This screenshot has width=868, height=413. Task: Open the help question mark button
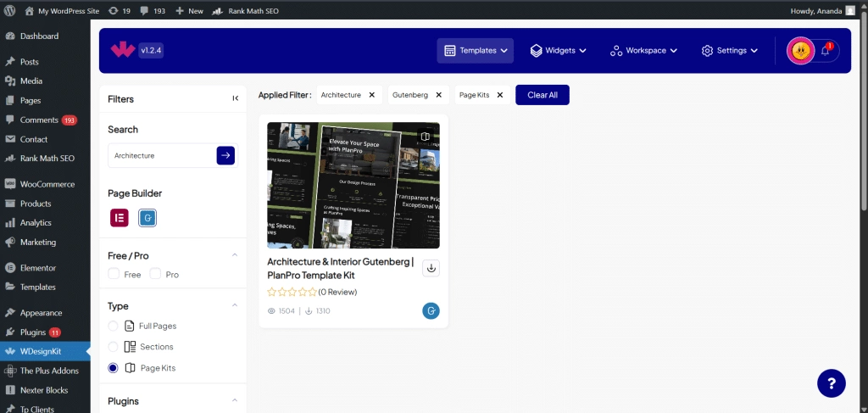click(832, 382)
